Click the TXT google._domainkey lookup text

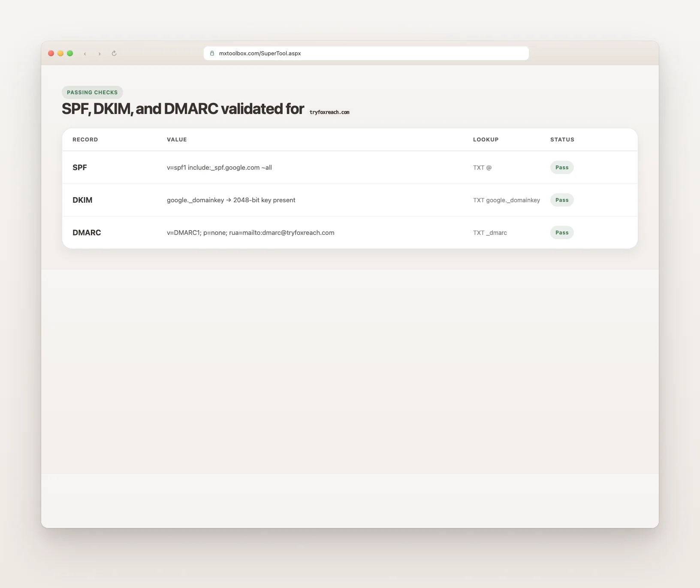click(x=506, y=200)
